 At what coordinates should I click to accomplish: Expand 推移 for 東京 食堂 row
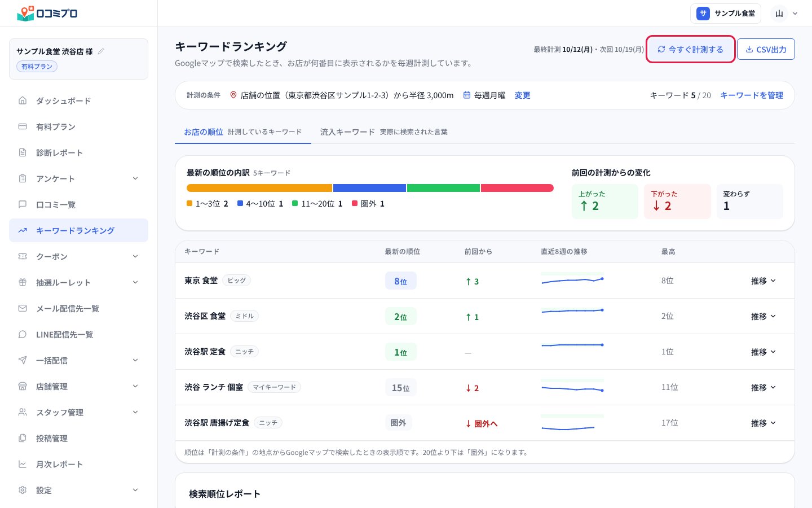coord(764,281)
